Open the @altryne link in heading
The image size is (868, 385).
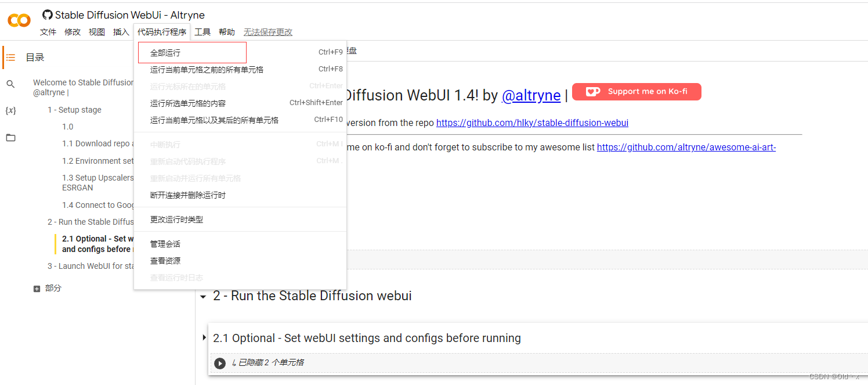(x=531, y=96)
